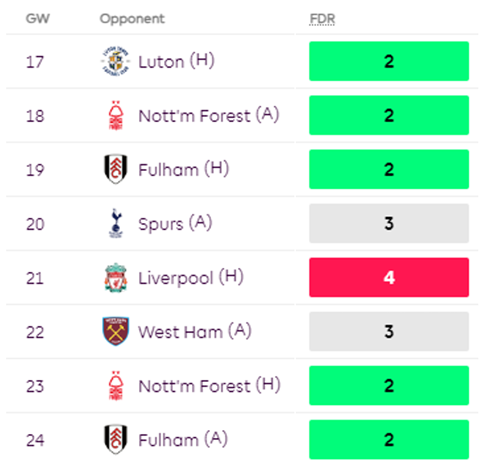The width and height of the screenshot is (481, 468).
Task: Click the GW column header
Action: coord(38,18)
